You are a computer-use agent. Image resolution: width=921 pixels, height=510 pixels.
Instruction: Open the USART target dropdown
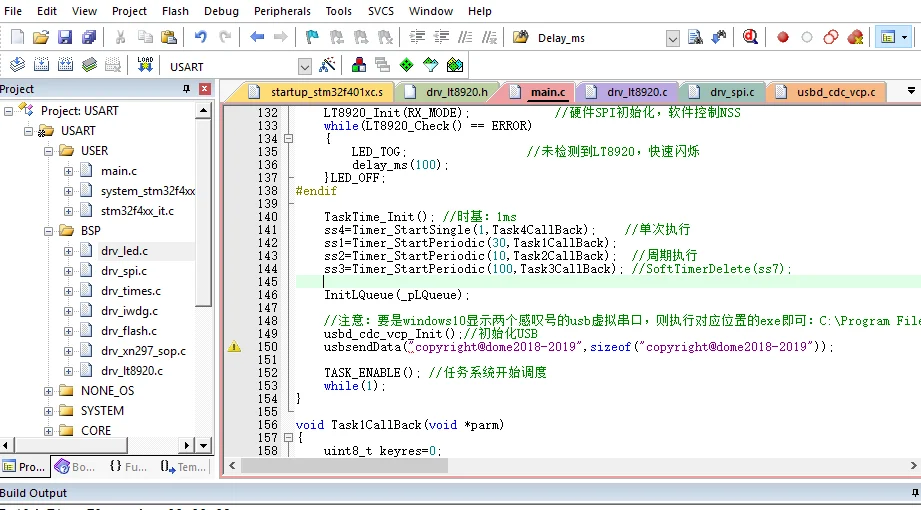304,66
